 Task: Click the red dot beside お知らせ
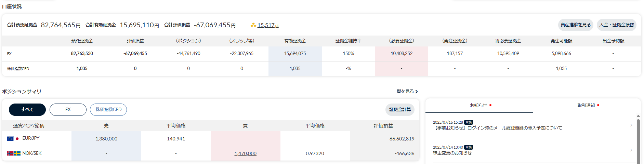pyautogui.click(x=490, y=105)
